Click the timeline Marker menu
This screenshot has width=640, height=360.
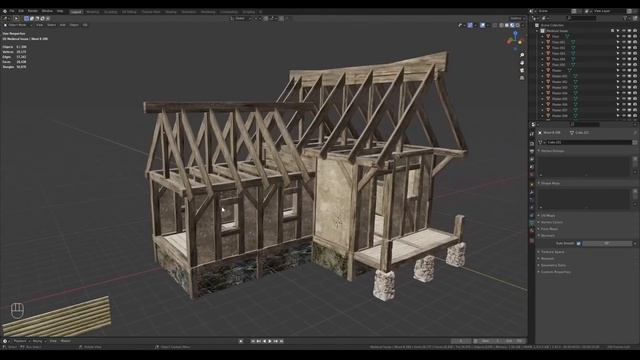tap(65, 341)
